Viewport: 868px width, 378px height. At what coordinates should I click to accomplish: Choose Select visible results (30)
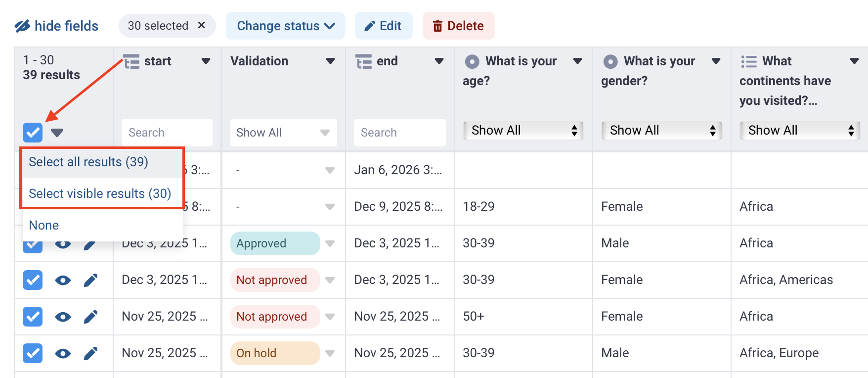100,193
